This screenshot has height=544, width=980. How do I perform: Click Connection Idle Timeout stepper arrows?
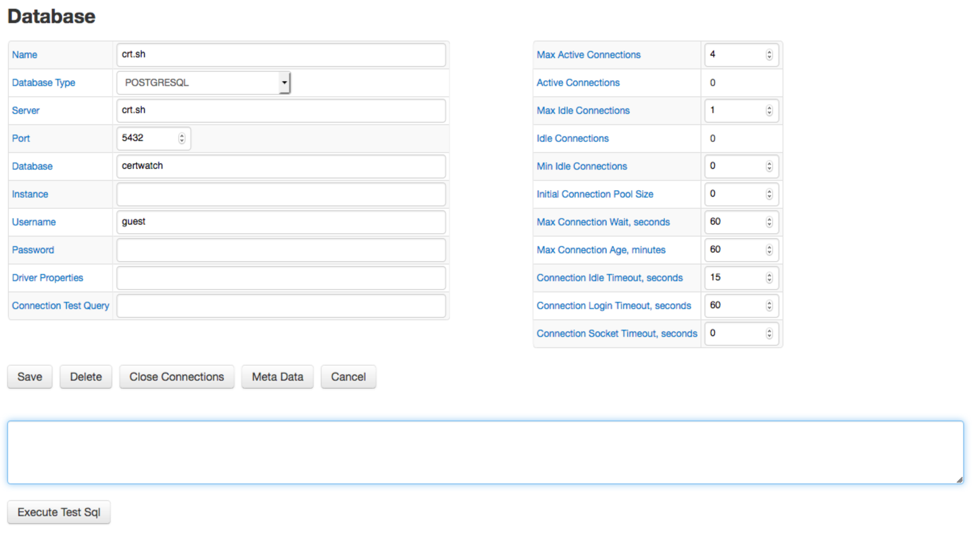pos(769,278)
